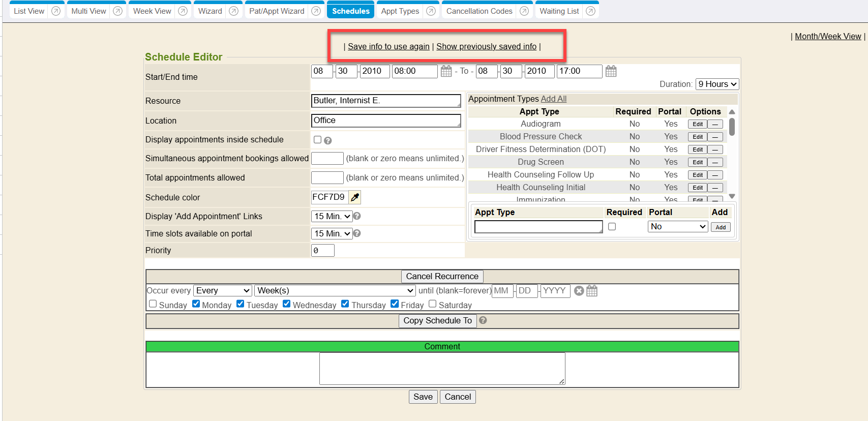Viewport: 868px width, 421px height.
Task: Click the Save info to use again link
Action: 388,47
